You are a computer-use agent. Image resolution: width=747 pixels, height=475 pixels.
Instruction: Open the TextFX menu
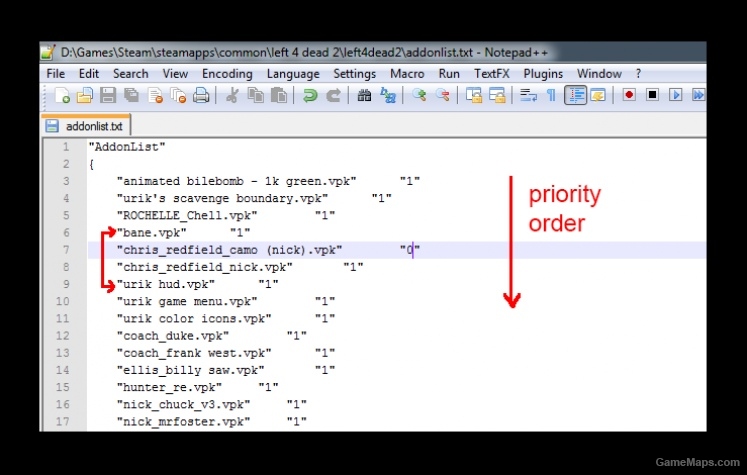point(492,74)
